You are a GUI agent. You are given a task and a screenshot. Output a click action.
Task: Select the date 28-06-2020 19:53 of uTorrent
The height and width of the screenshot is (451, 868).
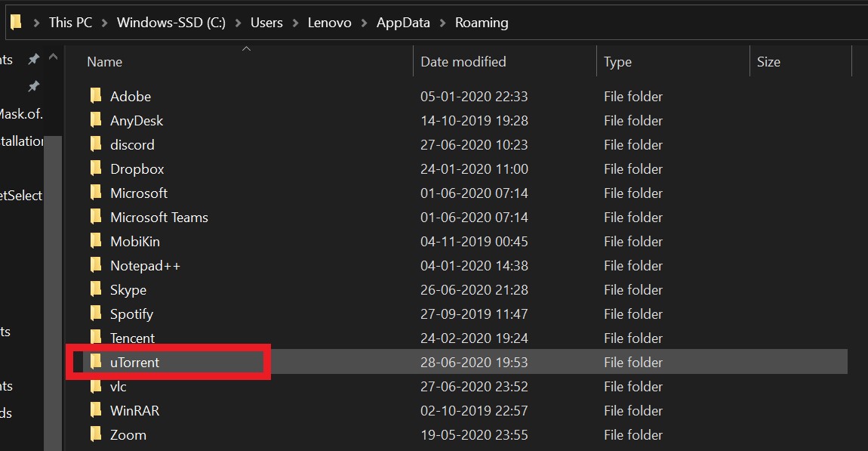click(x=474, y=363)
